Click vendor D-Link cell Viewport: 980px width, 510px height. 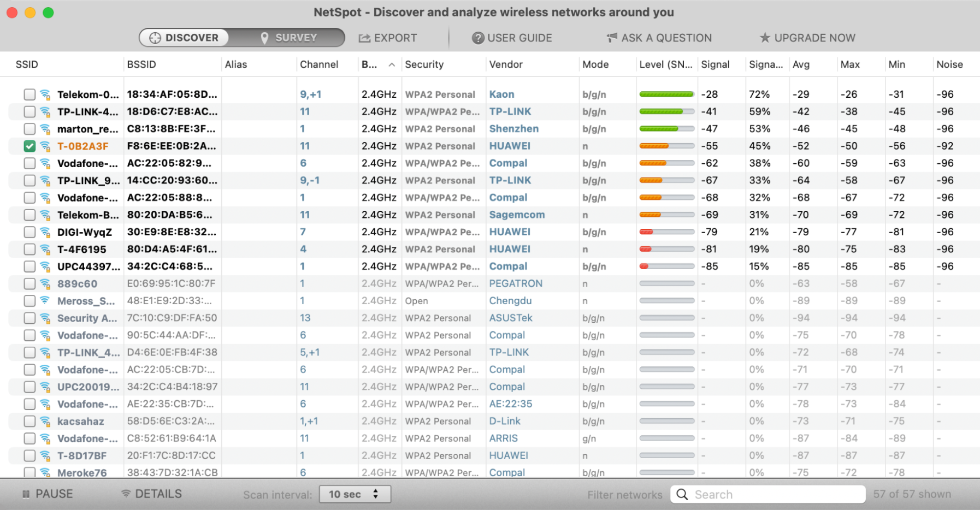coord(505,422)
